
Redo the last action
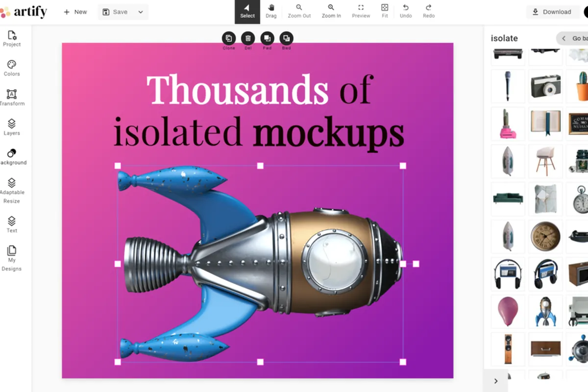pyautogui.click(x=429, y=12)
